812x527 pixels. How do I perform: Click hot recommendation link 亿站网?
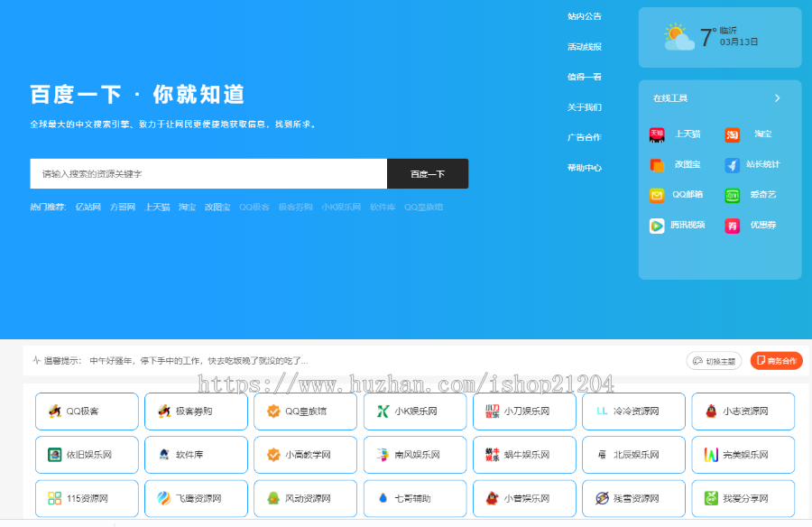point(88,208)
